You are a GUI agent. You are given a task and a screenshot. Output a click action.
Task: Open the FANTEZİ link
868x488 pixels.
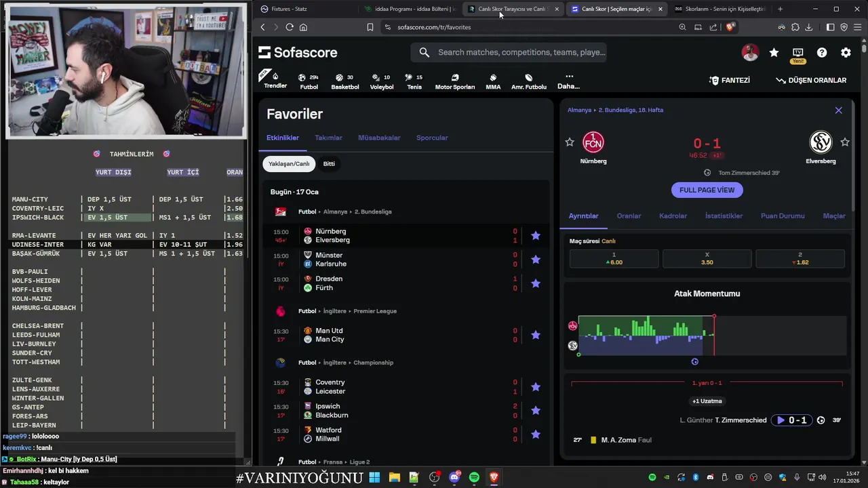click(x=730, y=80)
